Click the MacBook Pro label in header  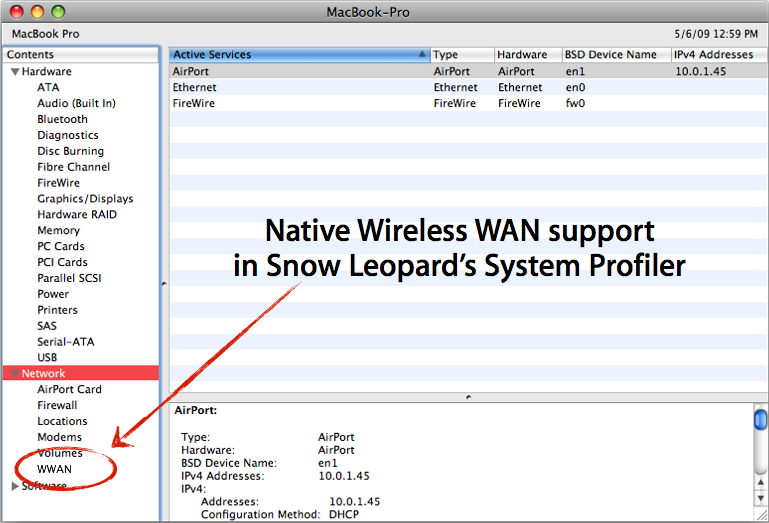click(46, 34)
